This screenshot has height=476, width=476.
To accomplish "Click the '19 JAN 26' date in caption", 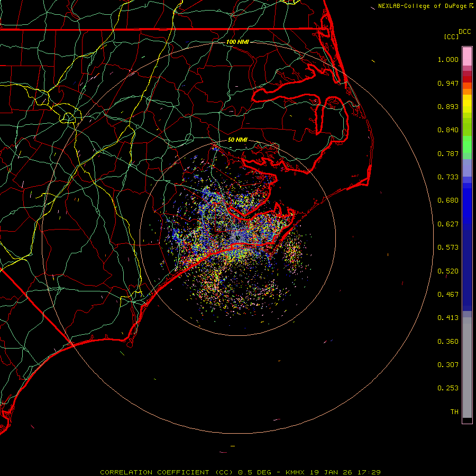I will 331,472.
